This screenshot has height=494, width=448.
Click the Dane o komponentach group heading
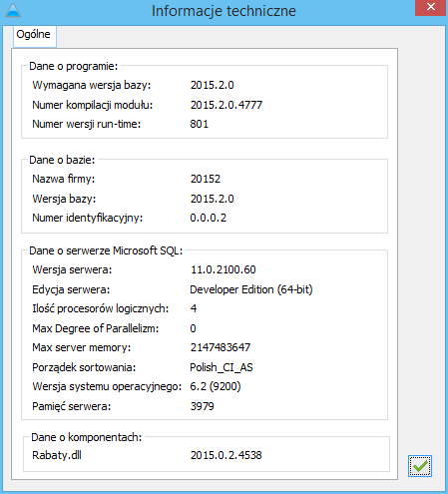pyautogui.click(x=86, y=437)
